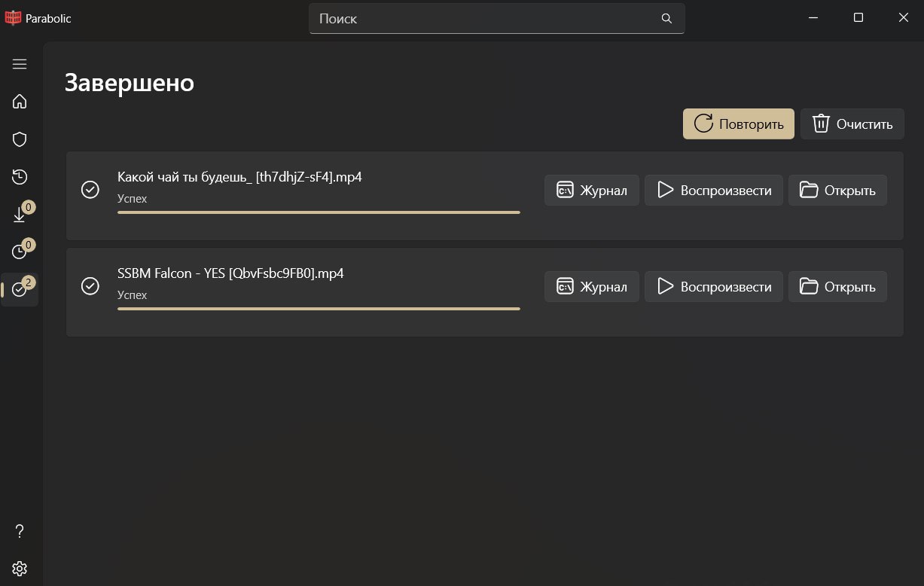
Task: Show the Queued downloads clock icon
Action: (x=20, y=252)
